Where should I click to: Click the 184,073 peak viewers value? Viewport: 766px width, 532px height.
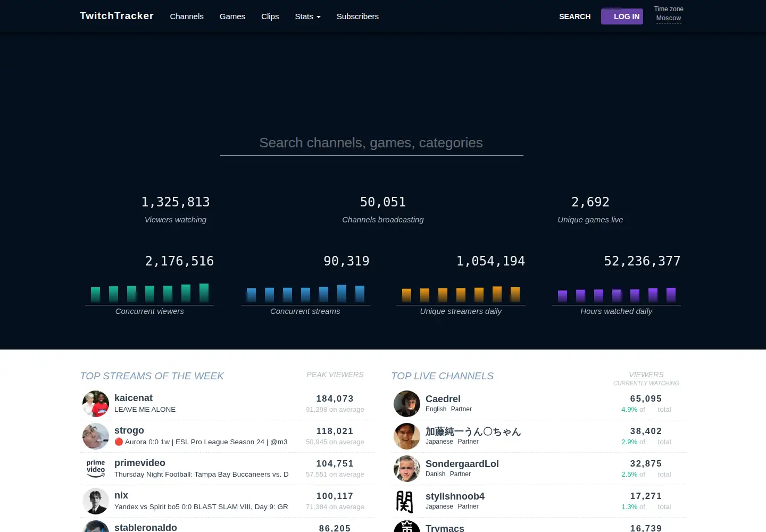(x=335, y=398)
